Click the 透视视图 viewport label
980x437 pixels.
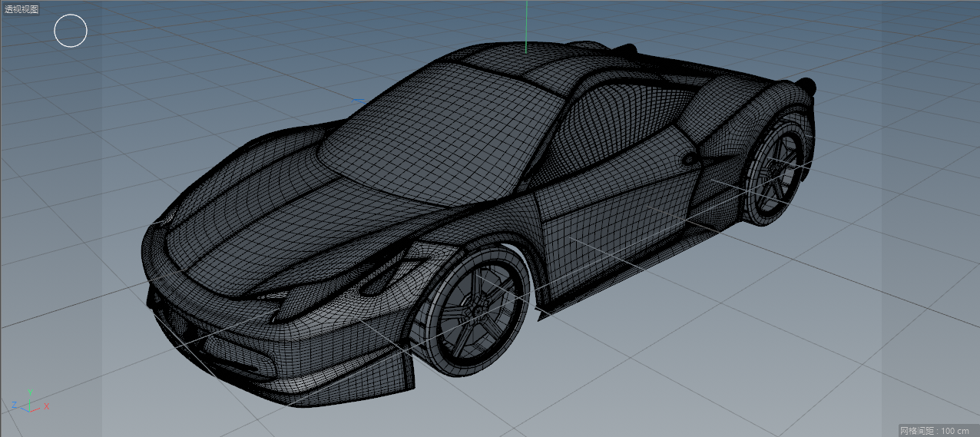[22, 9]
